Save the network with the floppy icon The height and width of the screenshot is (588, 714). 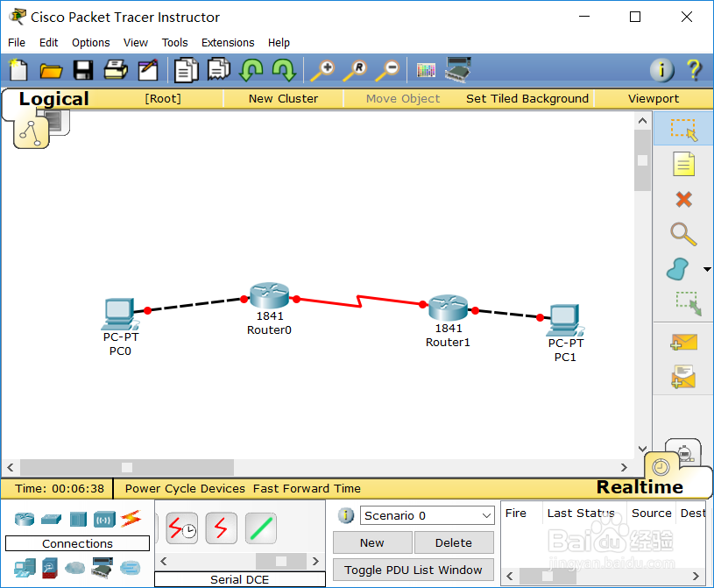83,70
